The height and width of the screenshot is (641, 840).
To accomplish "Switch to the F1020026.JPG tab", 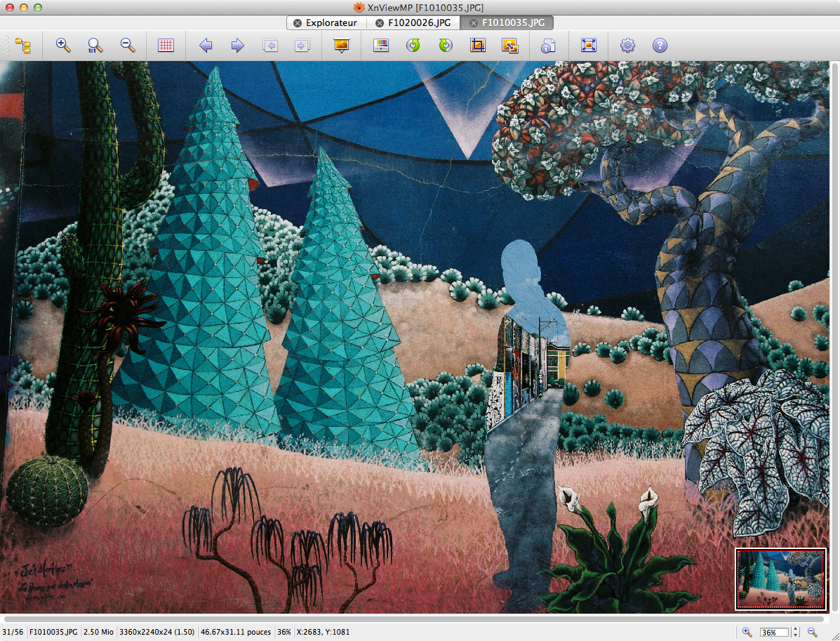I will [419, 22].
